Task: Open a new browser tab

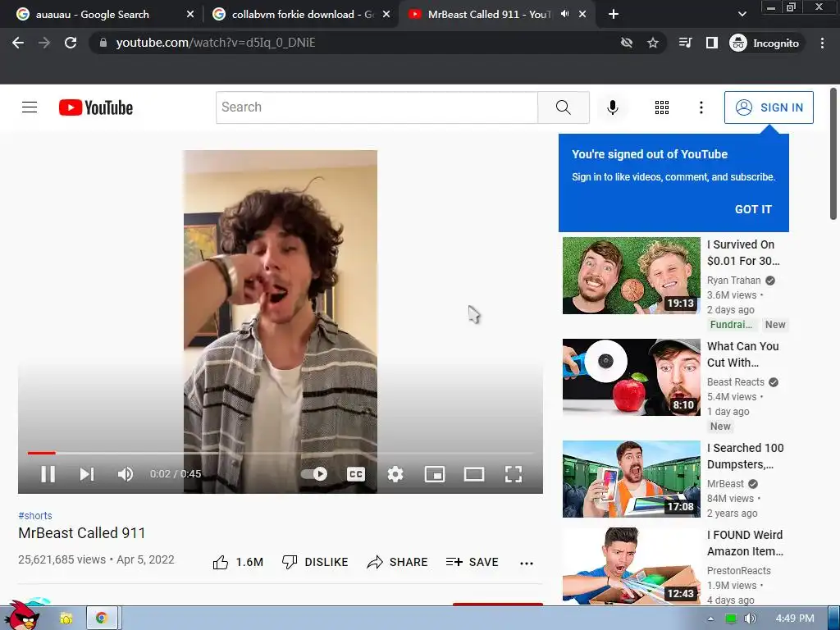Action: coord(614,15)
